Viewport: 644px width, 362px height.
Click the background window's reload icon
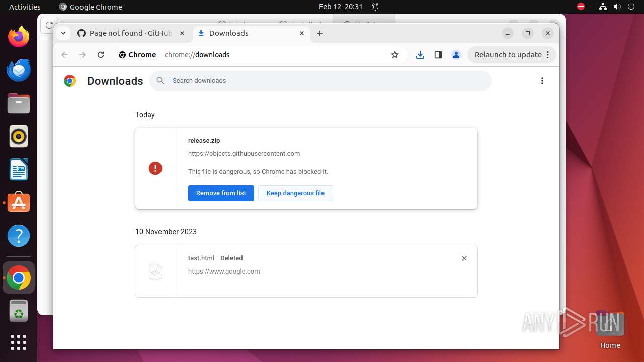pyautogui.click(x=49, y=25)
